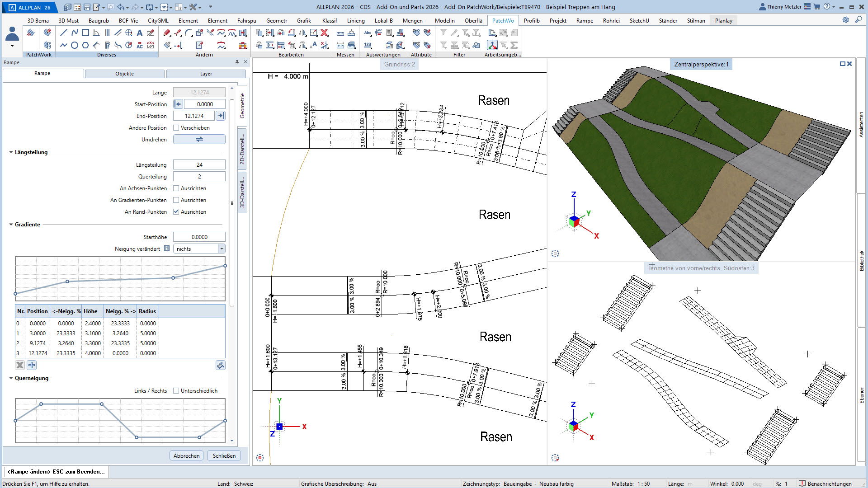The image size is (868, 488).
Task: Click the red X delete icon
Action: pyautogui.click(x=324, y=33)
